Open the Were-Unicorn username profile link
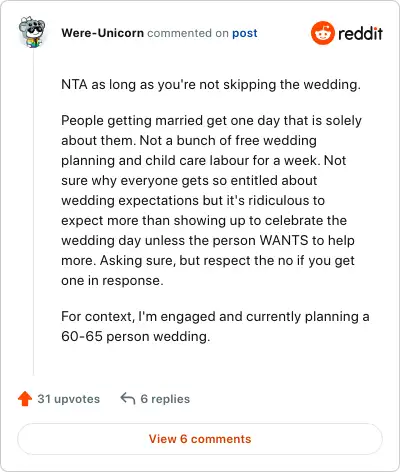Viewport: 400px width, 472px height. pyautogui.click(x=103, y=33)
